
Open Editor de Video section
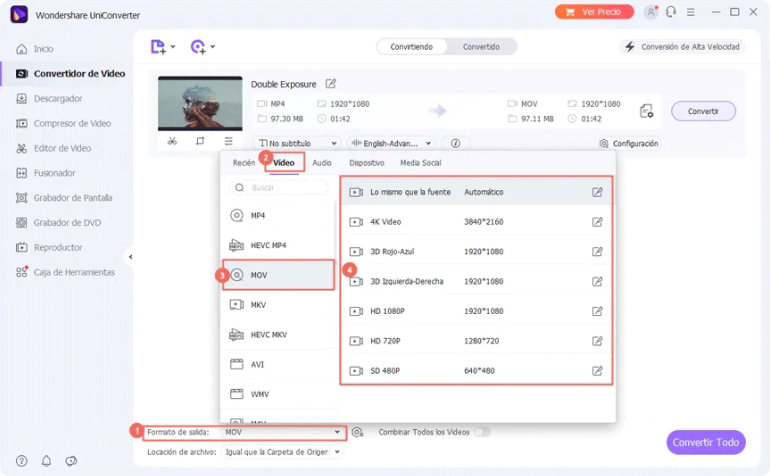click(x=54, y=148)
